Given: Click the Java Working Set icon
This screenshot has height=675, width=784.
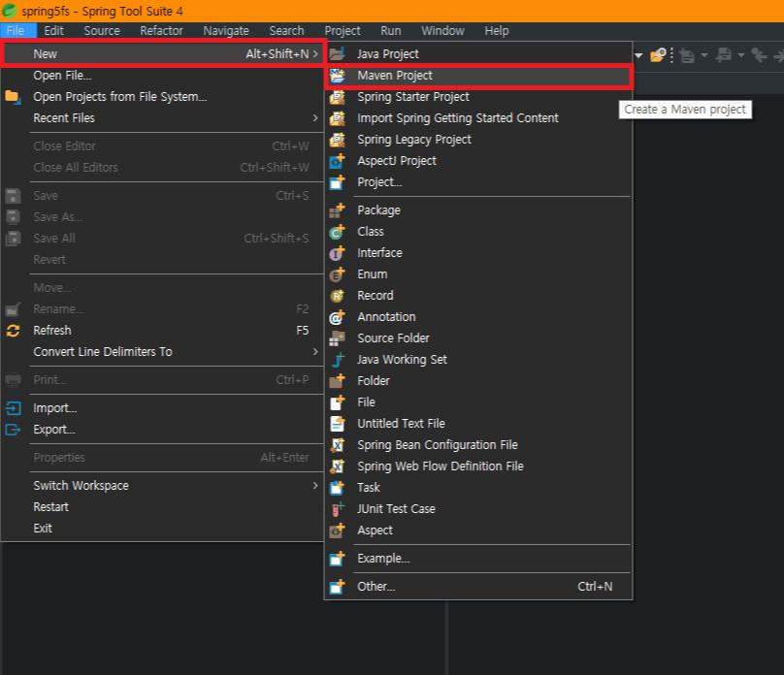Looking at the screenshot, I should (338, 360).
